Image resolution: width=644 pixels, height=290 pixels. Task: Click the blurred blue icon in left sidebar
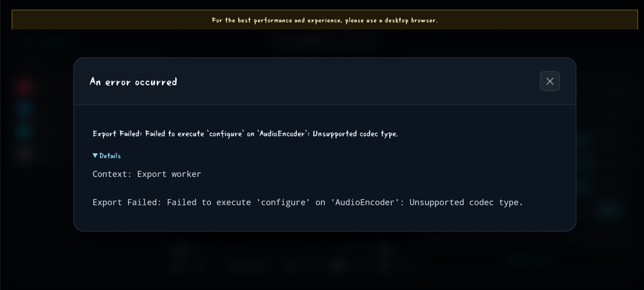25,109
